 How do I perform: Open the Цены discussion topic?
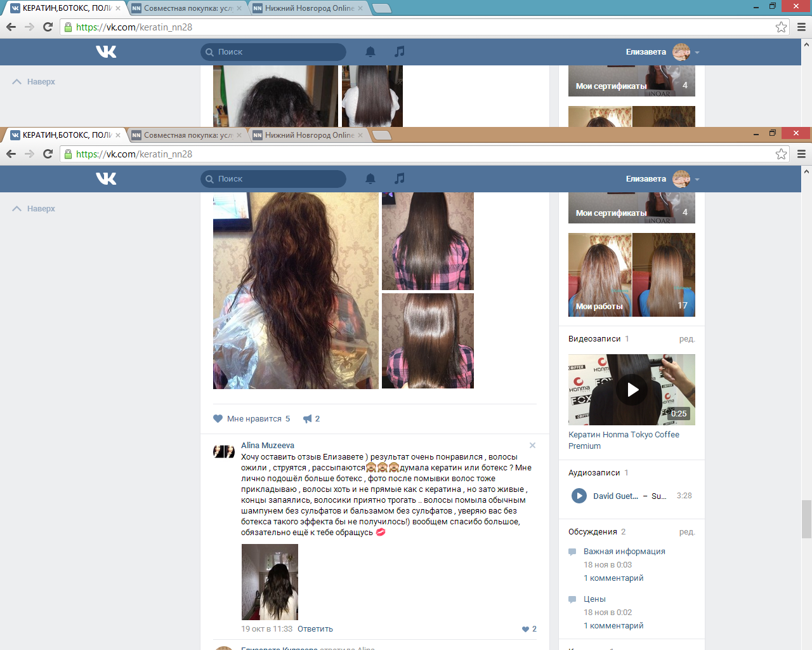pyautogui.click(x=594, y=599)
